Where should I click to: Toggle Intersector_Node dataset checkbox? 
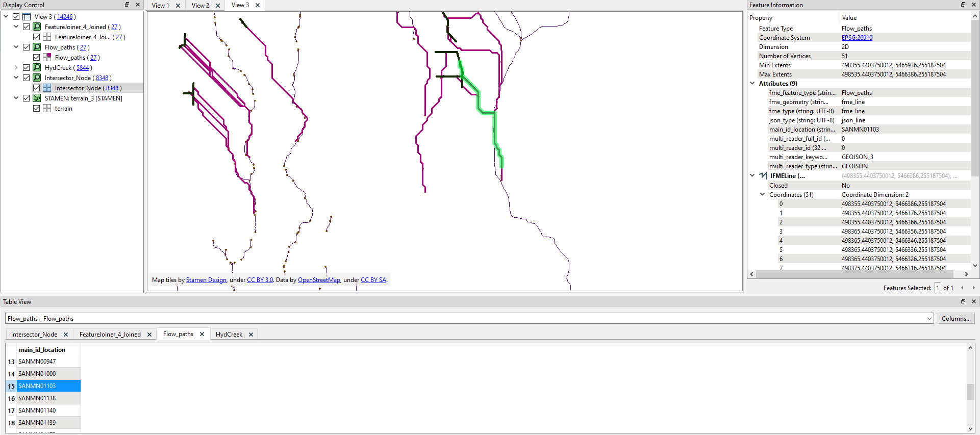click(x=27, y=78)
